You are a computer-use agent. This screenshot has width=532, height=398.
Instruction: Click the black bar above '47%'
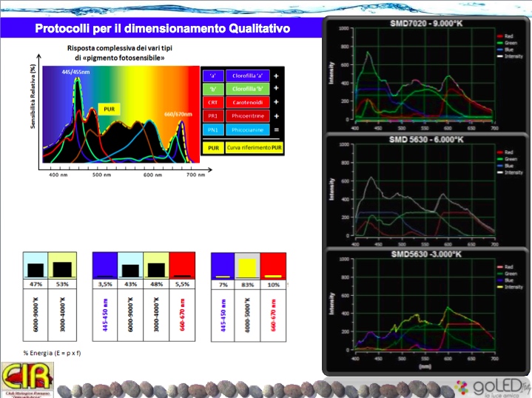pyautogui.click(x=36, y=271)
